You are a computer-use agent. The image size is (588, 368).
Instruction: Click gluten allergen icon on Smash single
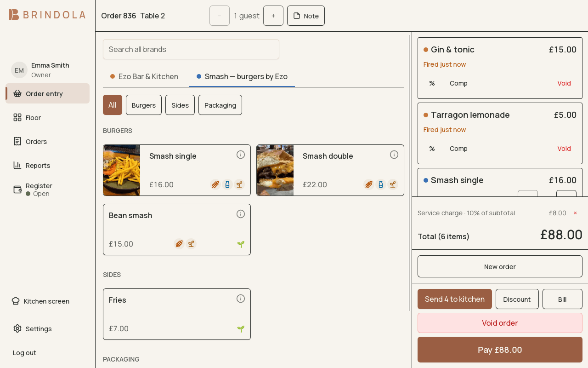click(215, 184)
